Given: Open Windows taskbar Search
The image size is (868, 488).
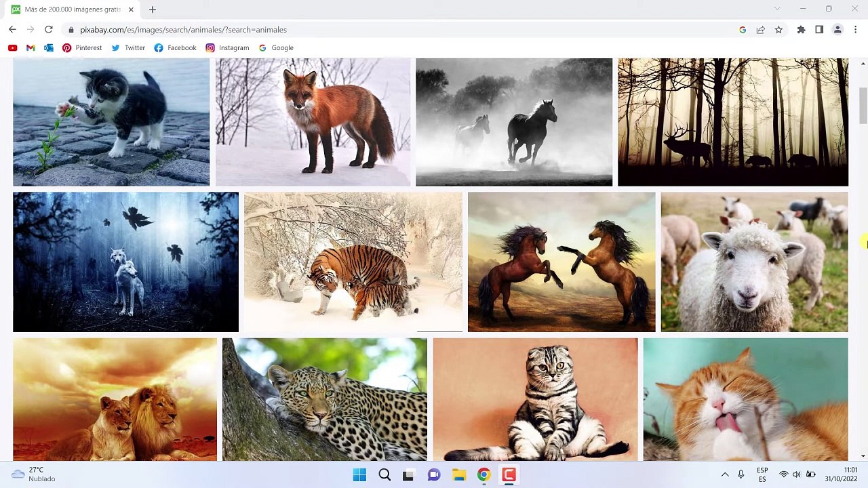Looking at the screenshot, I should pyautogui.click(x=384, y=475).
